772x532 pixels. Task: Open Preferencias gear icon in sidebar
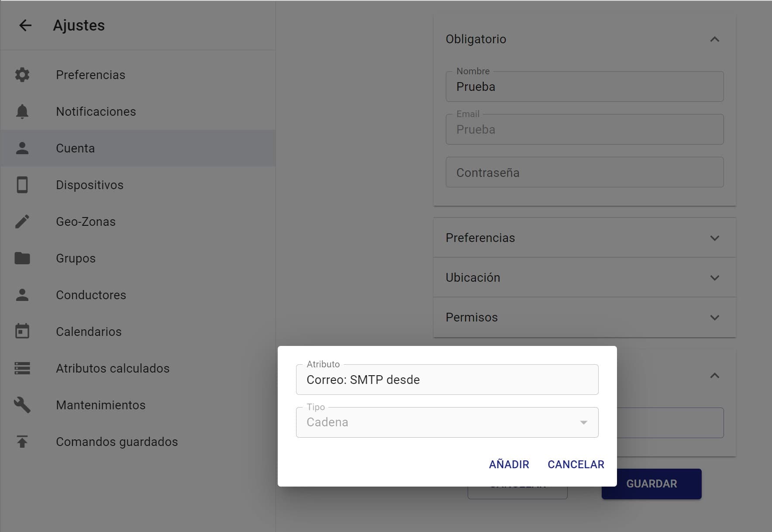pyautogui.click(x=22, y=75)
